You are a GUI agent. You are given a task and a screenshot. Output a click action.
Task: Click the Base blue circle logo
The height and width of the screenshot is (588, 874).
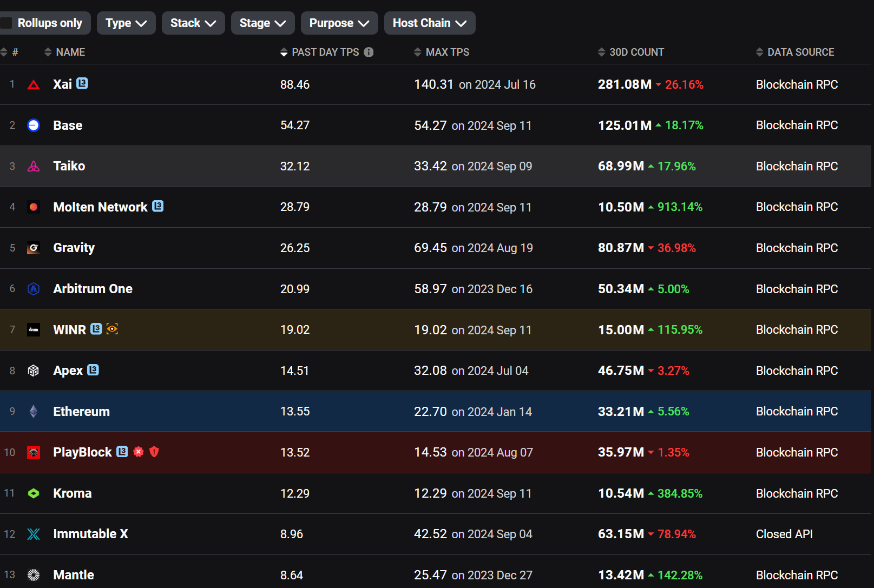point(34,125)
